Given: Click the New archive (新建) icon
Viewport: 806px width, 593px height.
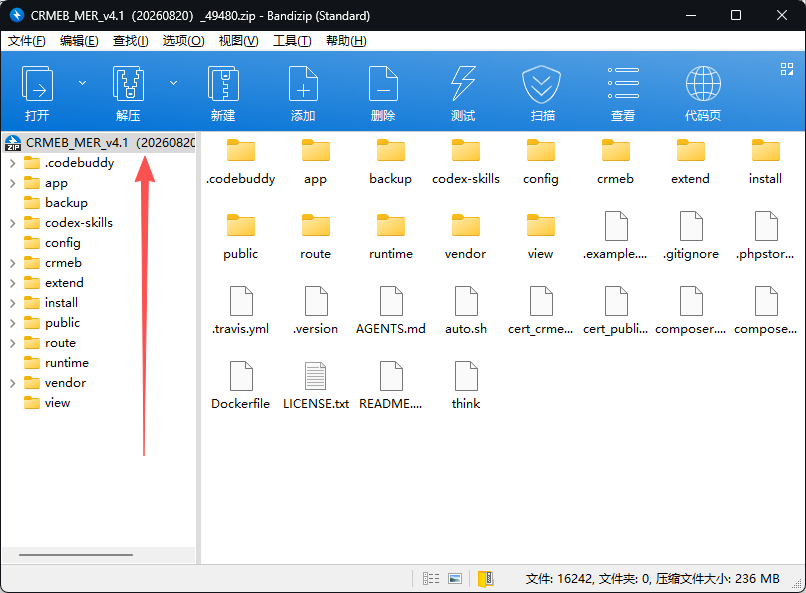Looking at the screenshot, I should pyautogui.click(x=223, y=84).
